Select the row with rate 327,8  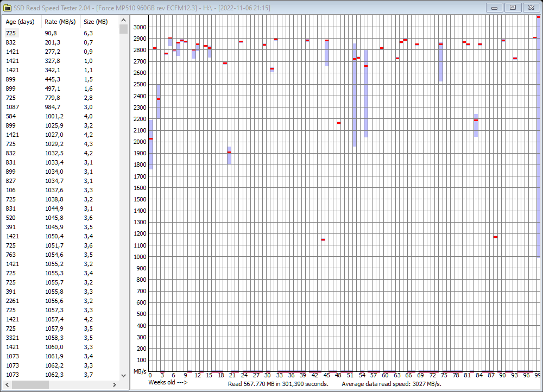tap(61, 61)
